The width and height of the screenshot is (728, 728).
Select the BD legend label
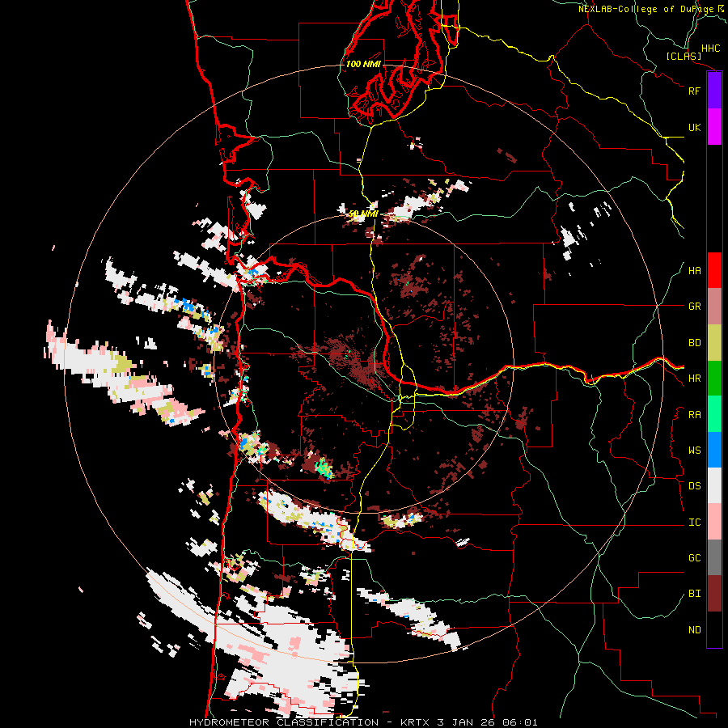tap(694, 343)
